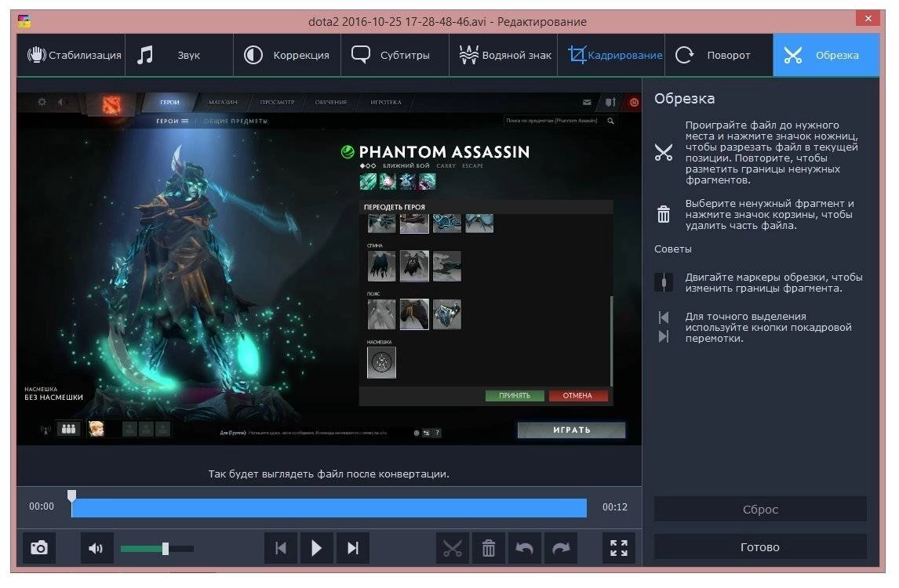Click the taunt item thumbnail under НАСМЕШКА
The image size is (899, 588).
(381, 362)
